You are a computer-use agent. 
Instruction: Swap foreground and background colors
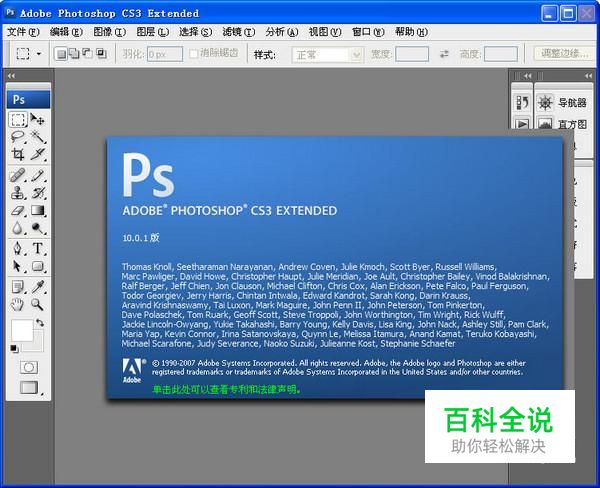click(x=40, y=323)
